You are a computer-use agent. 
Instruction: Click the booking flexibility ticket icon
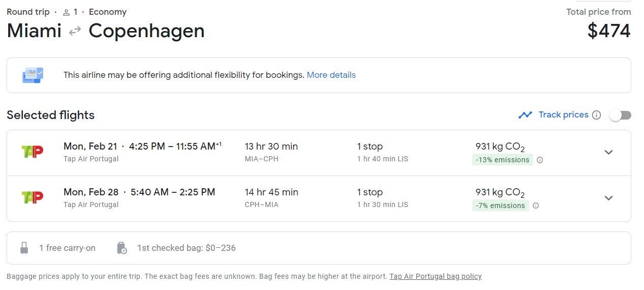coord(33,75)
